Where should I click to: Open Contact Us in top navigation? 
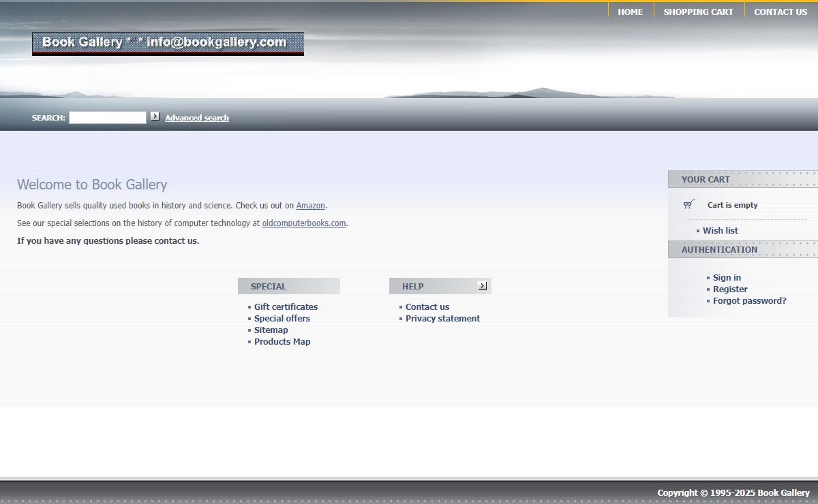click(780, 12)
